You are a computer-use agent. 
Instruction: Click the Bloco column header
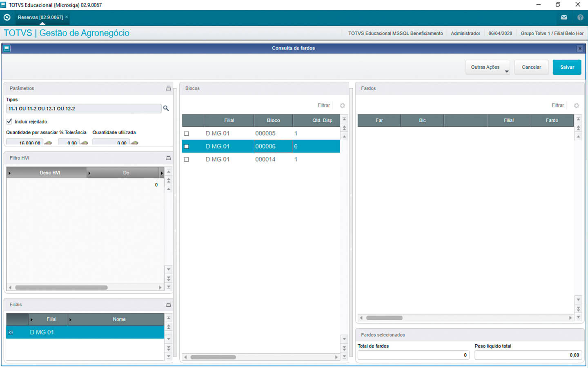[273, 121]
